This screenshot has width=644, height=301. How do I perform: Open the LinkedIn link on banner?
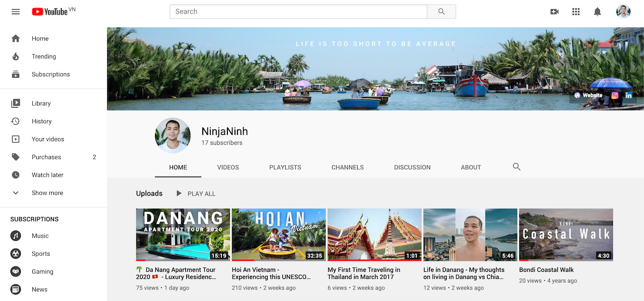(x=629, y=95)
